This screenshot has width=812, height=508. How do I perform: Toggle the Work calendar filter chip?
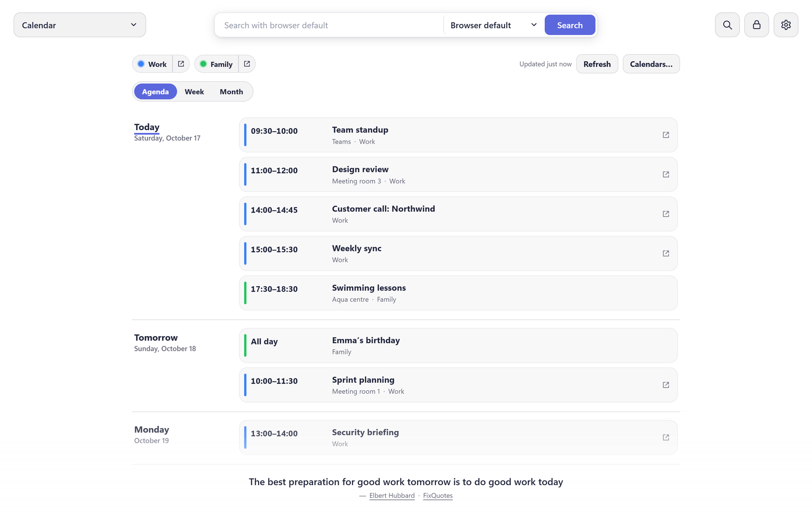153,64
